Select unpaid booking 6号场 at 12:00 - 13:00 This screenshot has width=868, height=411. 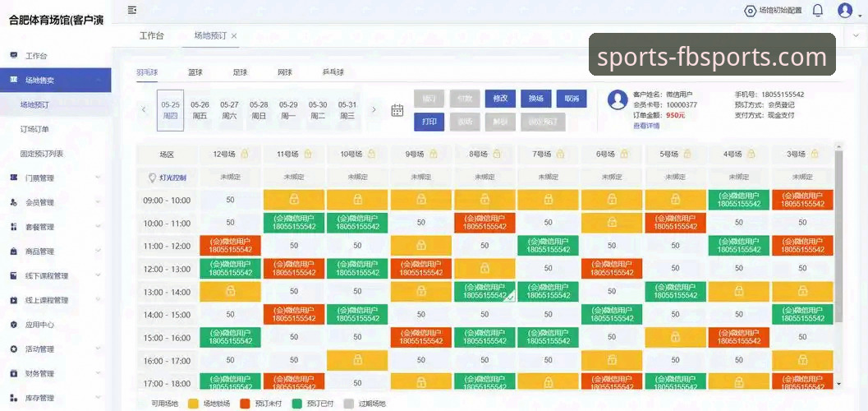coord(612,269)
